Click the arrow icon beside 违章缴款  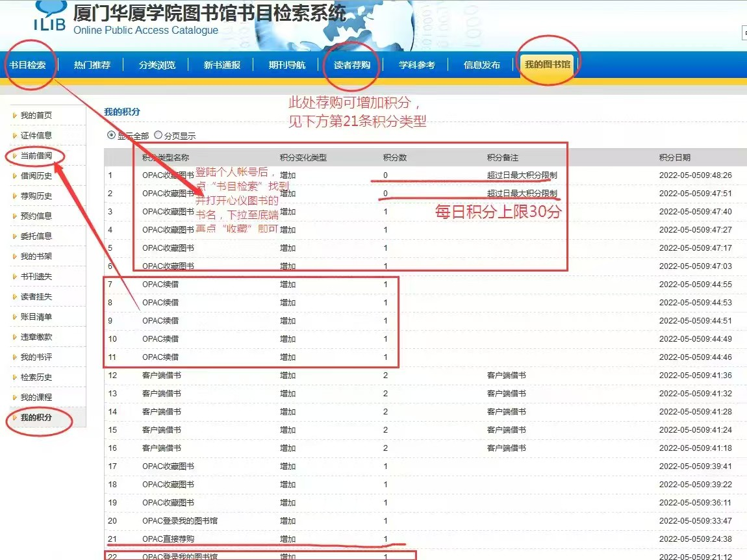(15, 337)
